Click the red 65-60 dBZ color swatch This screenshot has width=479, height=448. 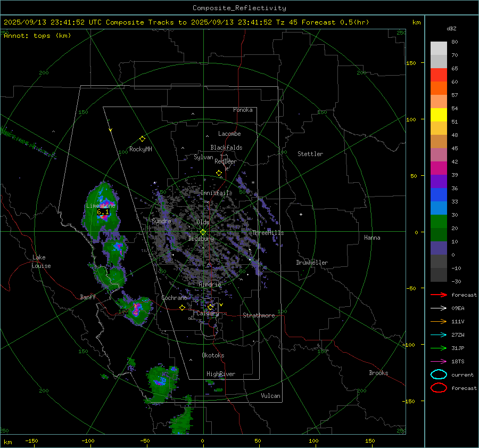439,75
